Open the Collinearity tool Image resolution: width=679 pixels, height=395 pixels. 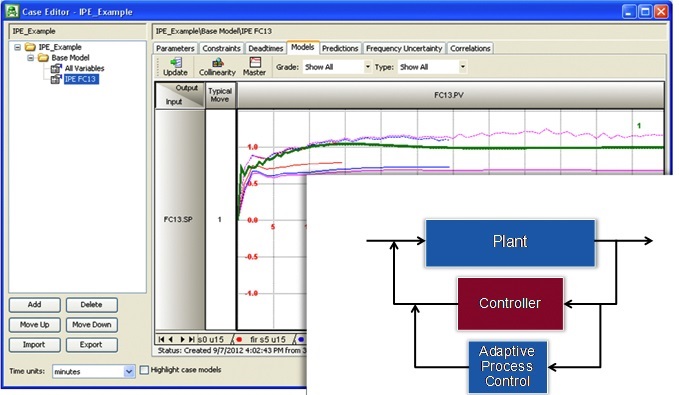(217, 67)
